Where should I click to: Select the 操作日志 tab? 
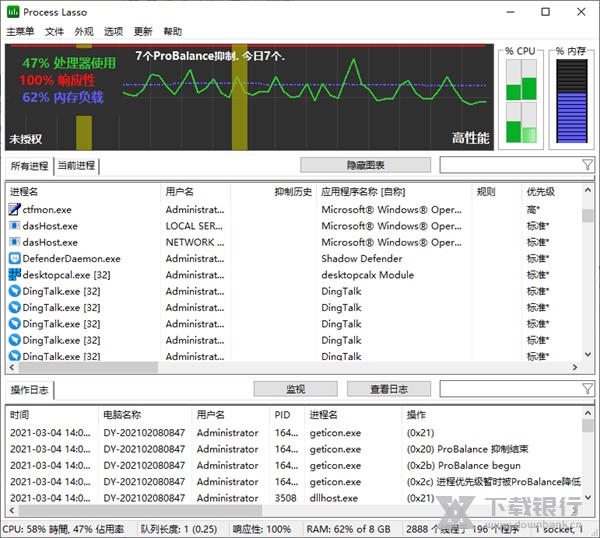[29, 389]
